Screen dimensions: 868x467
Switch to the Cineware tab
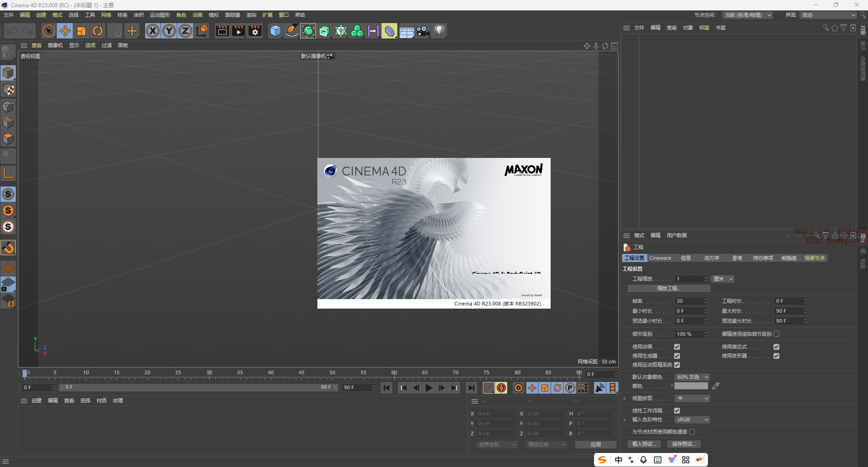click(x=660, y=258)
